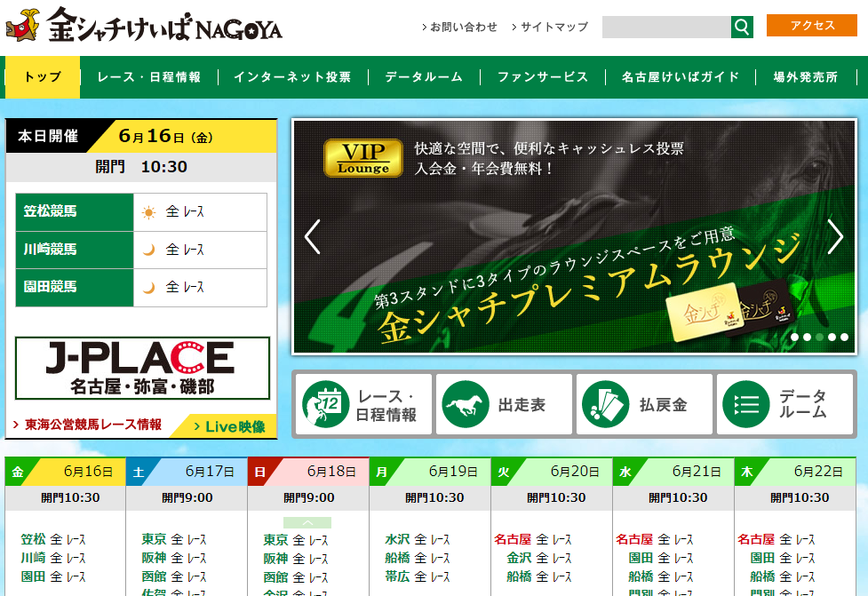Screen dimensions: 868x596
Task: Go to next banner slide arrow
Action: pos(835,237)
